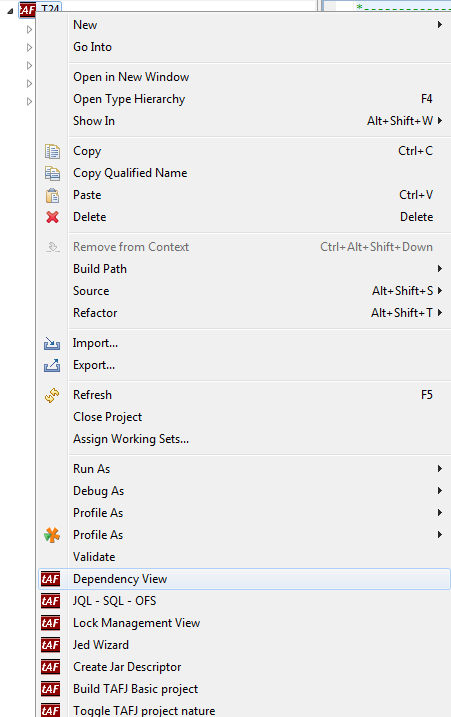Expand the first child node under T24
Image resolution: width=451 pixels, height=717 pixels.
[29, 30]
